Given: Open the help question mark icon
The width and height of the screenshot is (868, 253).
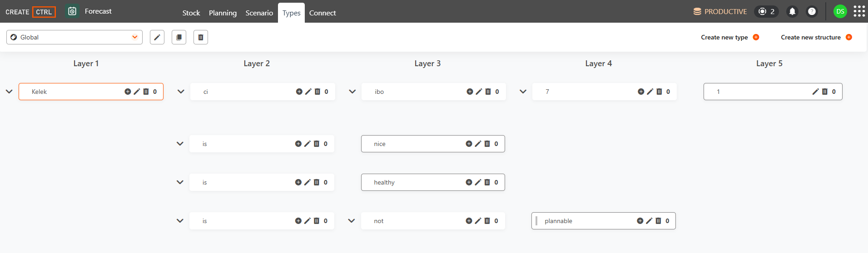Looking at the screenshot, I should [812, 11].
